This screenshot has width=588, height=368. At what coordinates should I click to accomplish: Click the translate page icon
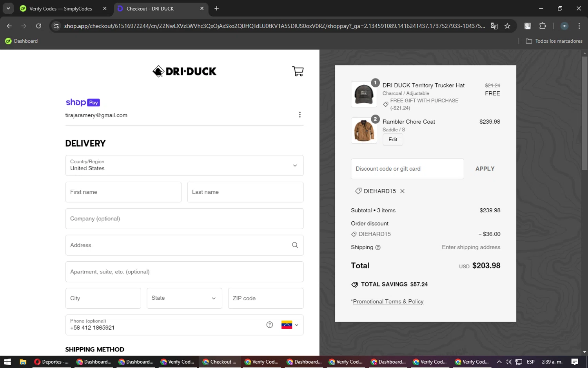pos(494,26)
